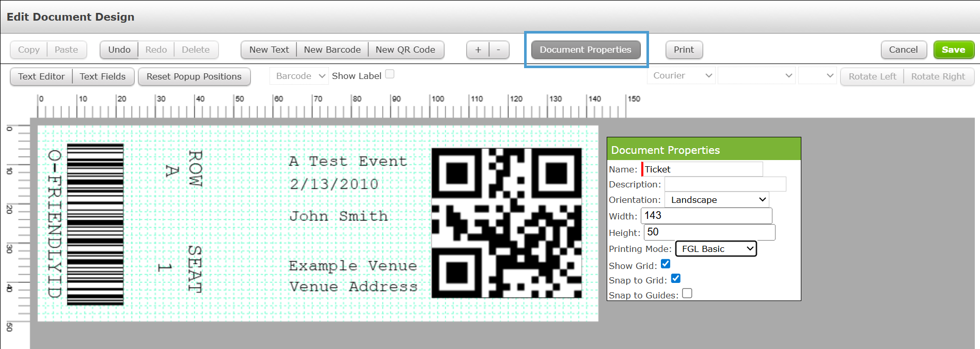Click the Delete button
Viewport: 980px width, 349px height.
(196, 50)
